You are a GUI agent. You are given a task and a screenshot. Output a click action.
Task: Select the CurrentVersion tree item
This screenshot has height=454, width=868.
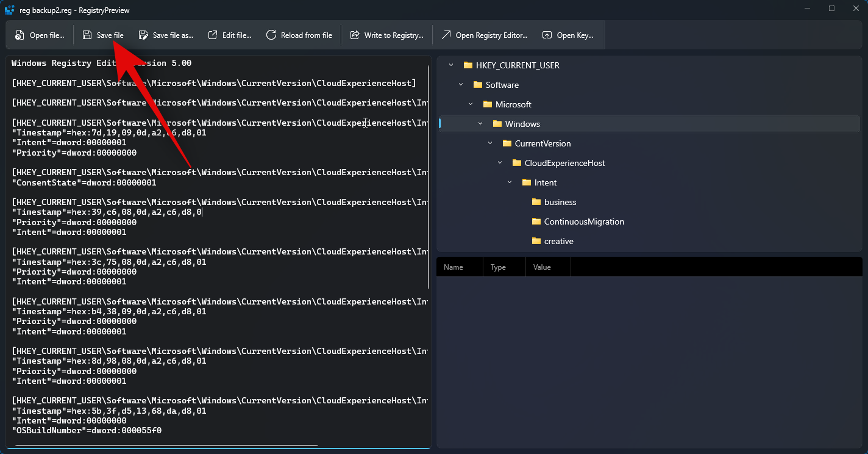(542, 143)
